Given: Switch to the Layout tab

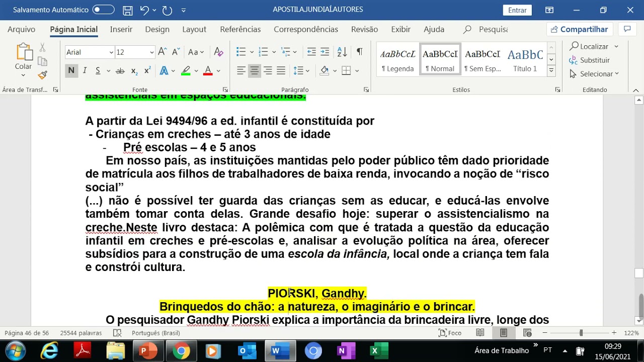Looking at the screenshot, I should [194, 30].
